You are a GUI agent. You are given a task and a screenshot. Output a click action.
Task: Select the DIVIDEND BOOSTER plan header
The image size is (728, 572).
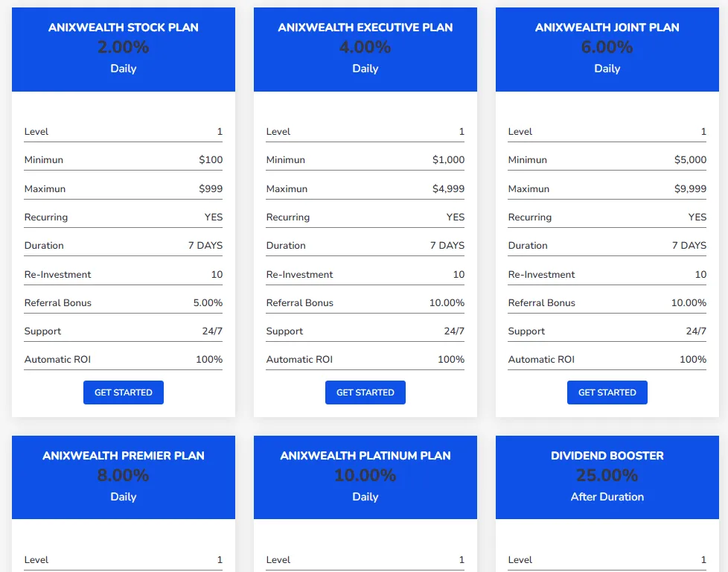(x=607, y=456)
